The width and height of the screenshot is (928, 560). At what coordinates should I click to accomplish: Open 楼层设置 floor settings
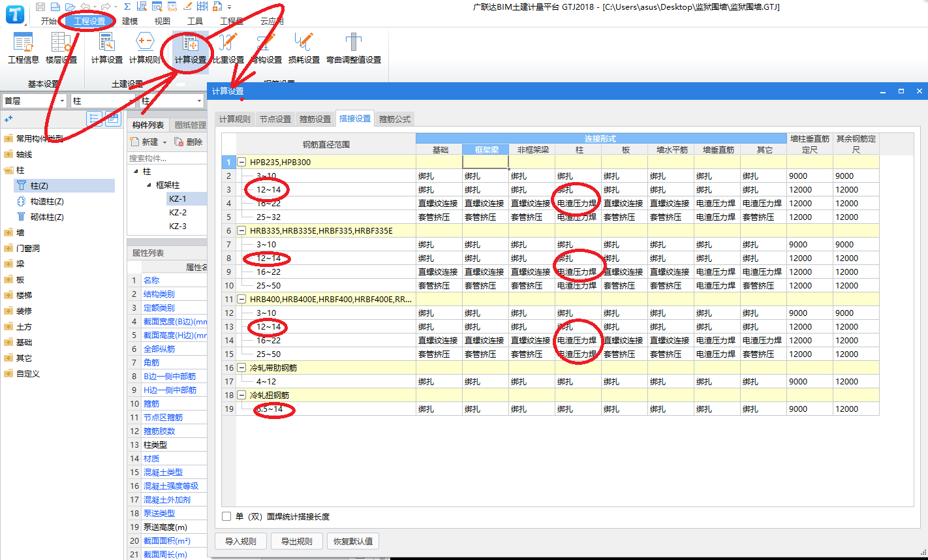(x=61, y=49)
